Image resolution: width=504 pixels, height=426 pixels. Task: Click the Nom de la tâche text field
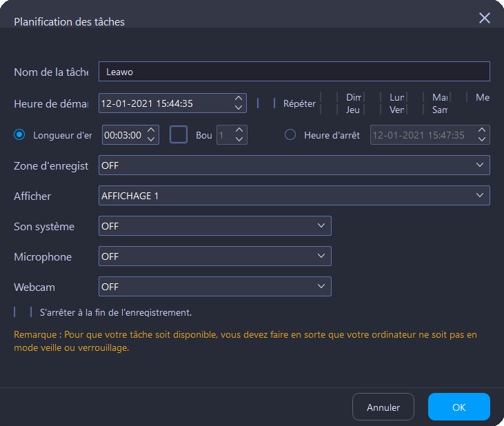[x=294, y=72]
